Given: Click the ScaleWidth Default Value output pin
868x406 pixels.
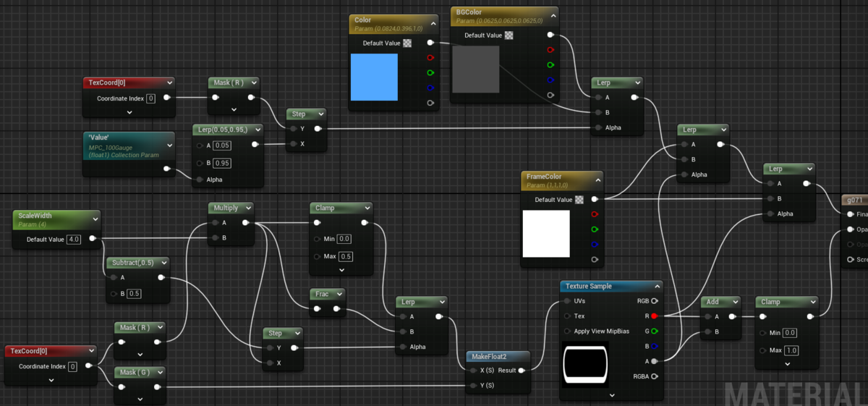Looking at the screenshot, I should coord(92,239).
